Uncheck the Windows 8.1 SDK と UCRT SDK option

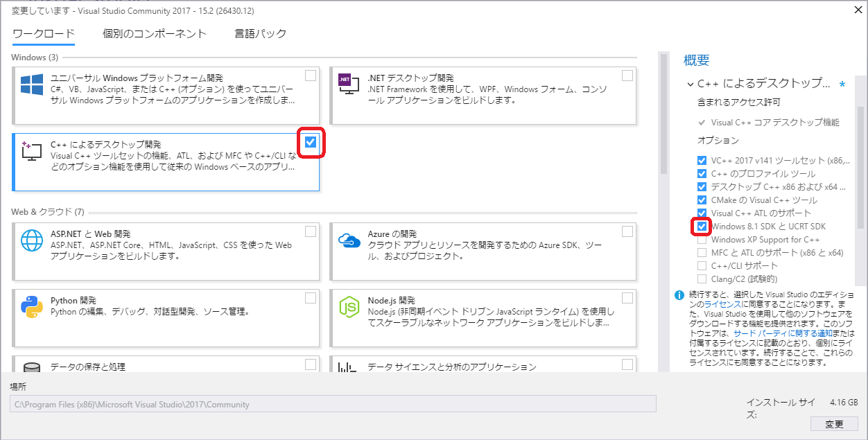pyautogui.click(x=702, y=227)
